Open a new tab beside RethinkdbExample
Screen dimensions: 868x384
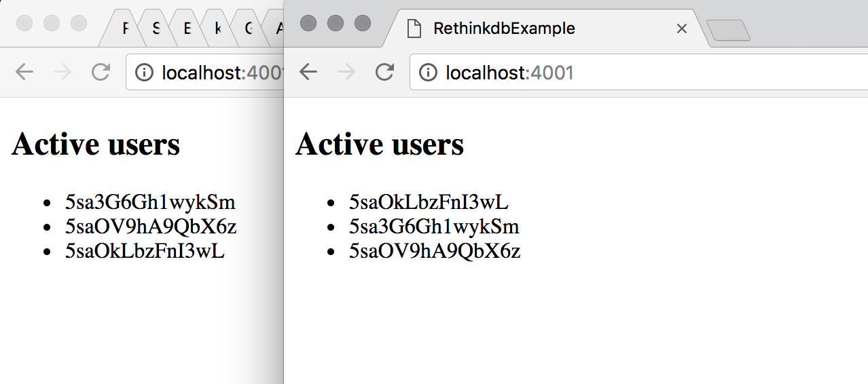tap(728, 31)
